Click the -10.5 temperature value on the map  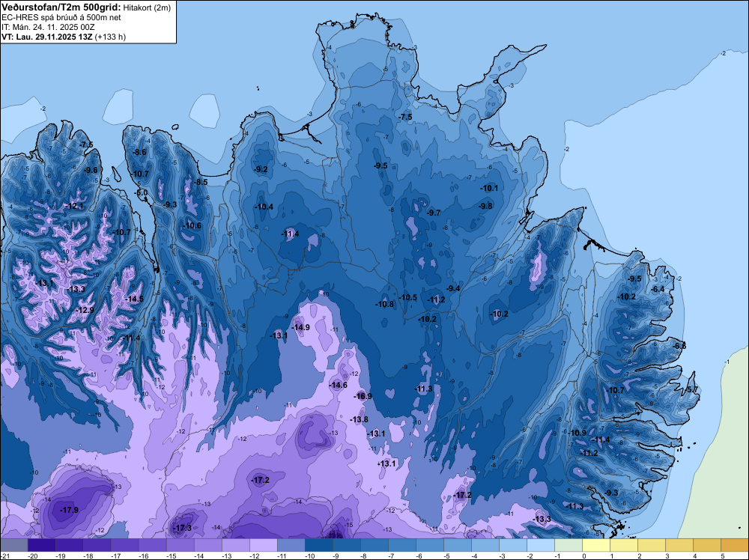[407, 297]
